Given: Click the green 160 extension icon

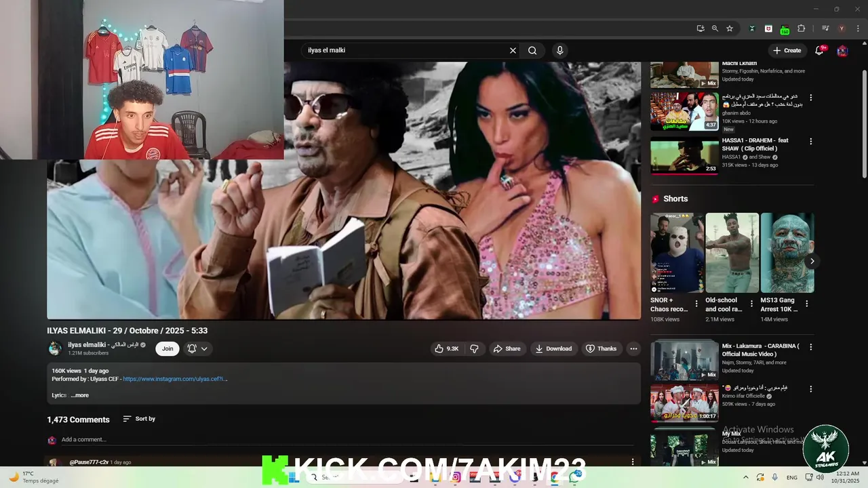Looking at the screenshot, I should tap(785, 29).
